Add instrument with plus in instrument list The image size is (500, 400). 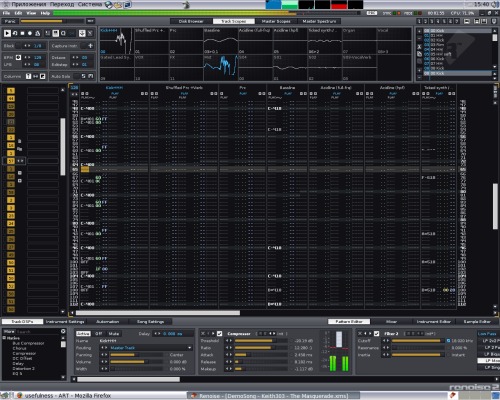(x=419, y=31)
